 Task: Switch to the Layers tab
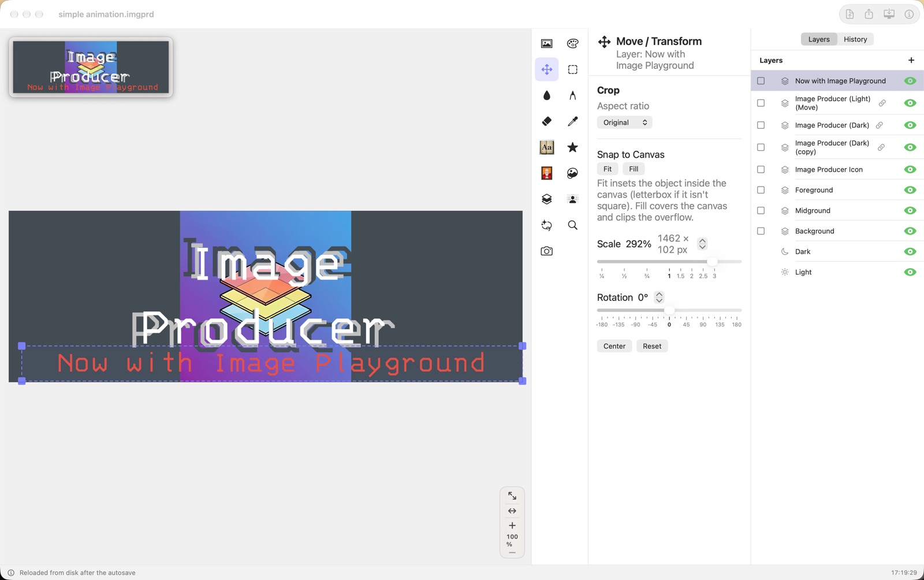tap(819, 39)
